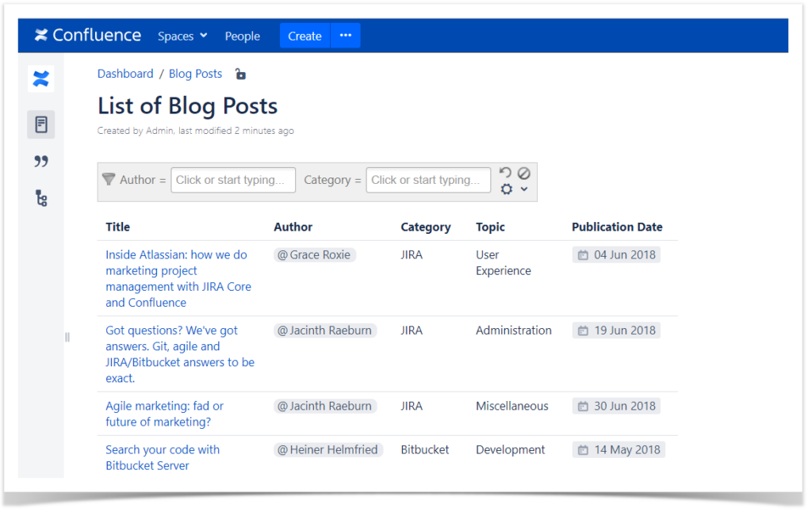Open the Blog posts quote icon in sidebar

tap(40, 161)
